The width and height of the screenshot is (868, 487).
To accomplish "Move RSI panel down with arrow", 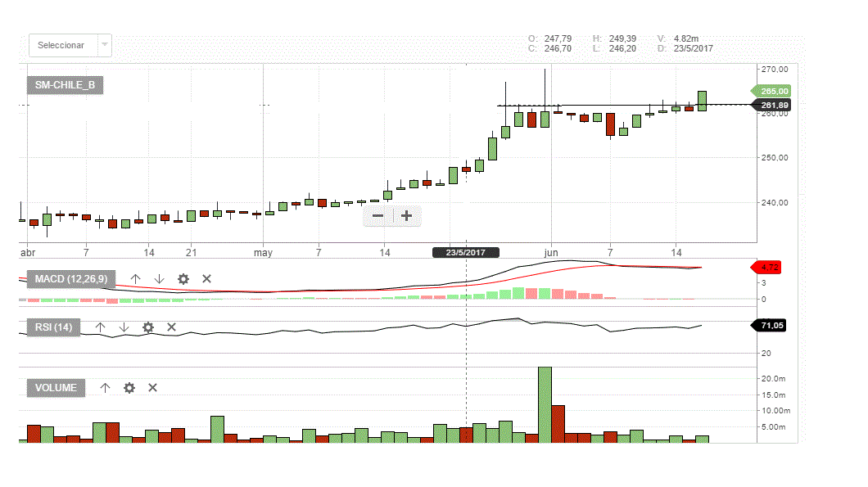I will [124, 327].
